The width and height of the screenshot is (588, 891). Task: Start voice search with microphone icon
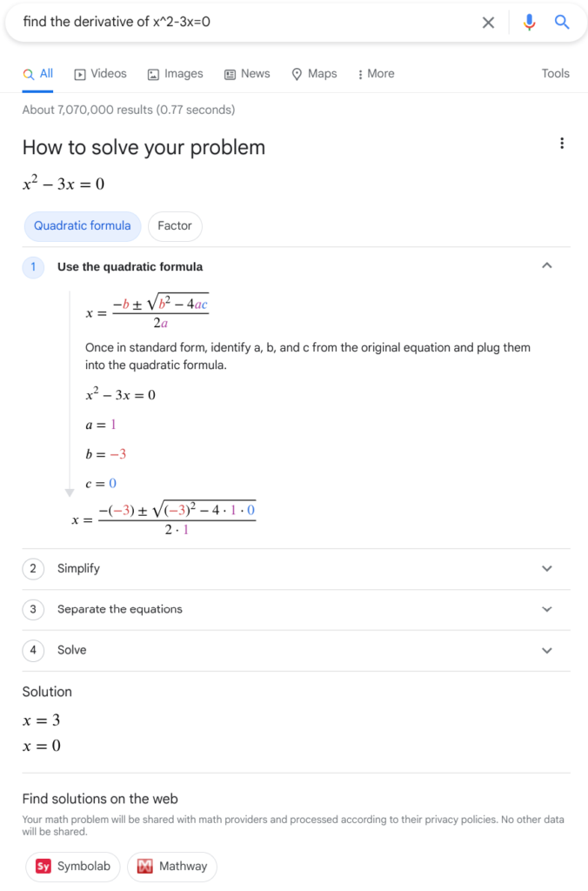tap(529, 23)
